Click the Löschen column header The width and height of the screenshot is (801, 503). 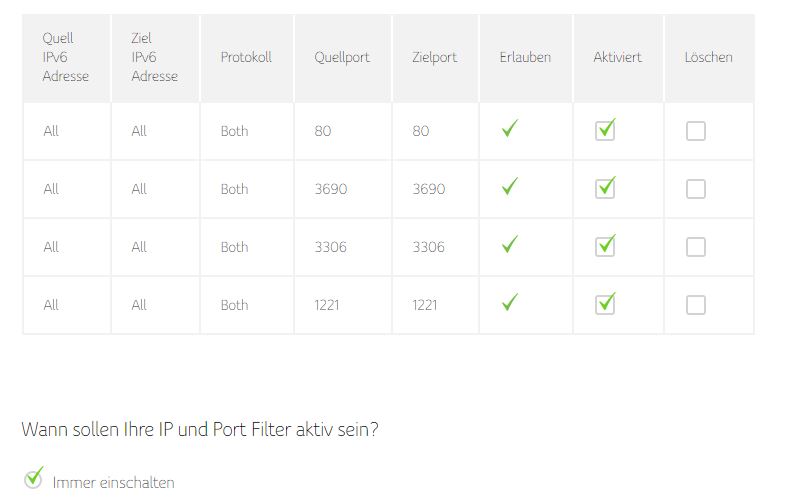(708, 57)
